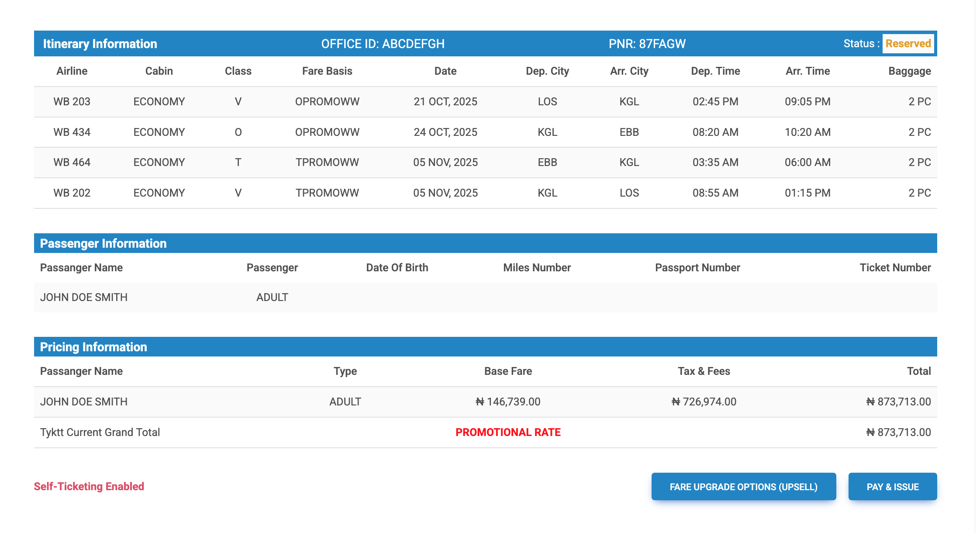Click the PAY & ISSUE button
The width and height of the screenshot is (980, 533).
(892, 487)
